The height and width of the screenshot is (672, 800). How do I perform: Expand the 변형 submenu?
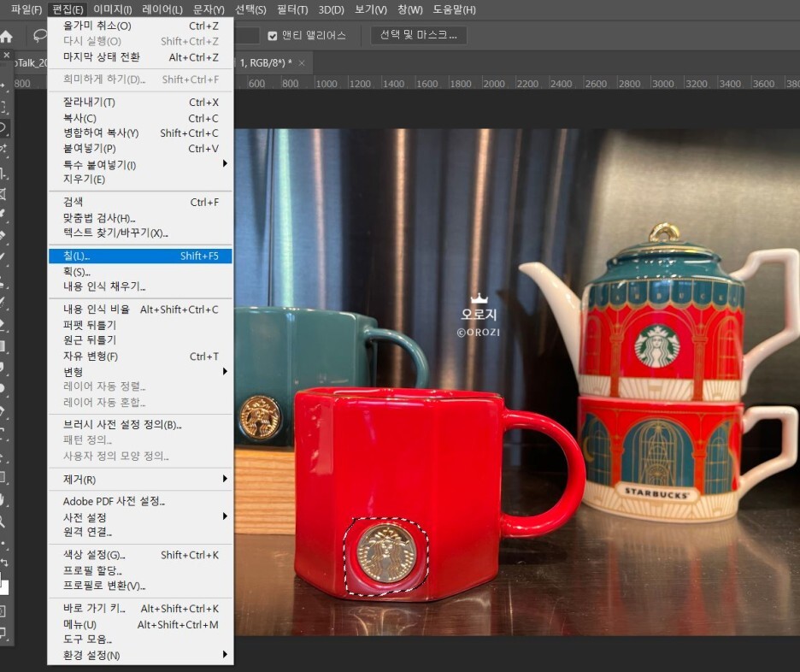point(140,371)
